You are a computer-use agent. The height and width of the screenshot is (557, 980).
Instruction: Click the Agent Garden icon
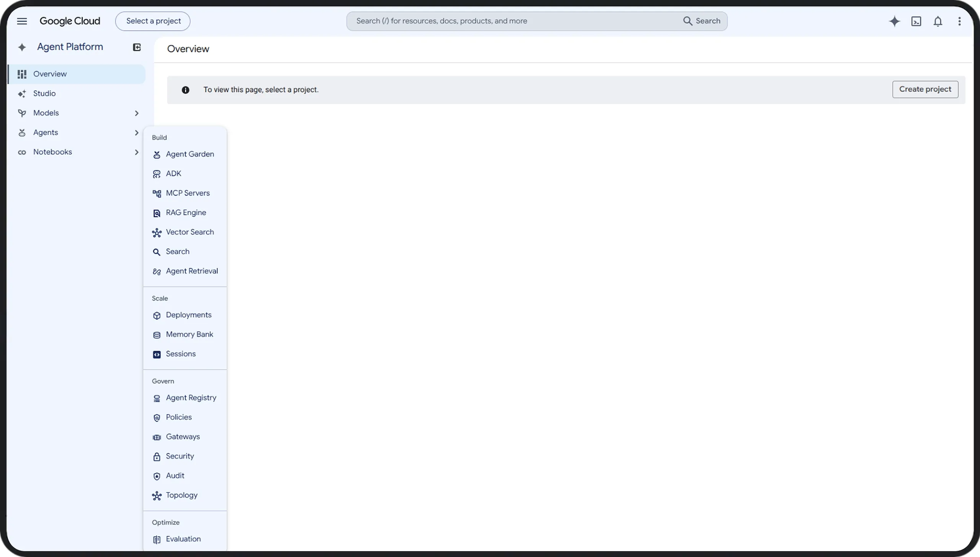(157, 155)
